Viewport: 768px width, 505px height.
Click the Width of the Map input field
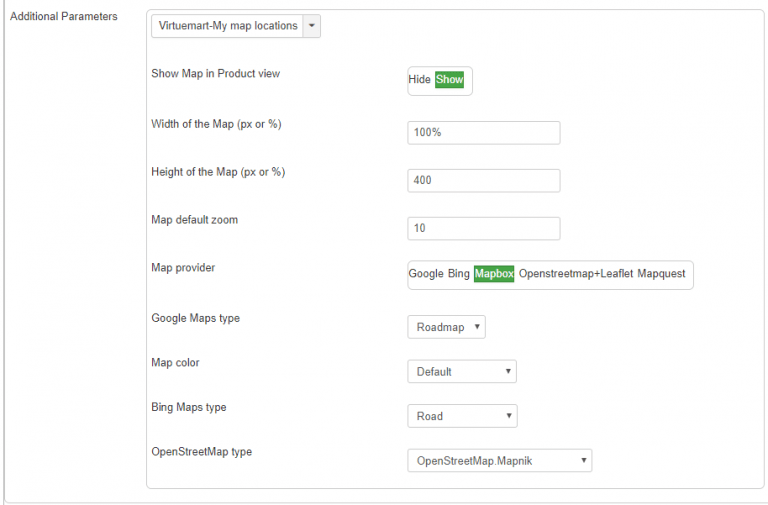(483, 133)
